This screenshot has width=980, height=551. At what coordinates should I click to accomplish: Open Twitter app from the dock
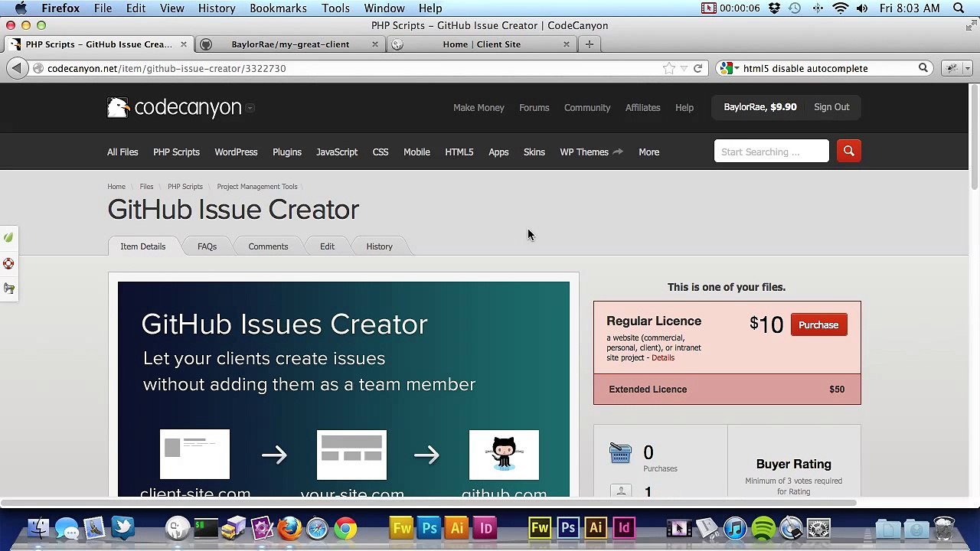[x=122, y=528]
